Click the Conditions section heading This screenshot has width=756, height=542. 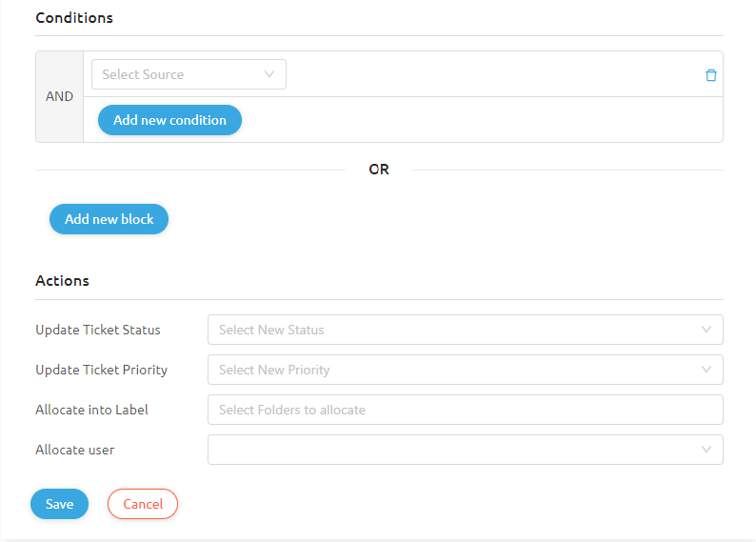point(74,18)
